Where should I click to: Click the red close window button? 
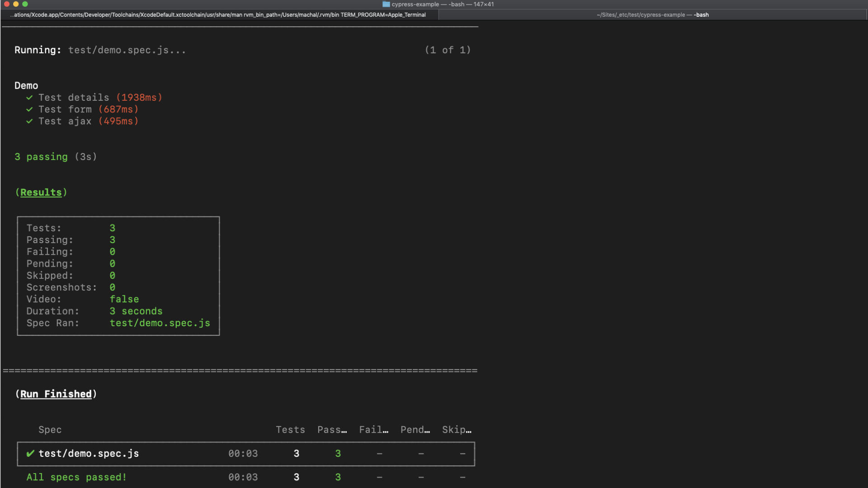click(x=6, y=4)
